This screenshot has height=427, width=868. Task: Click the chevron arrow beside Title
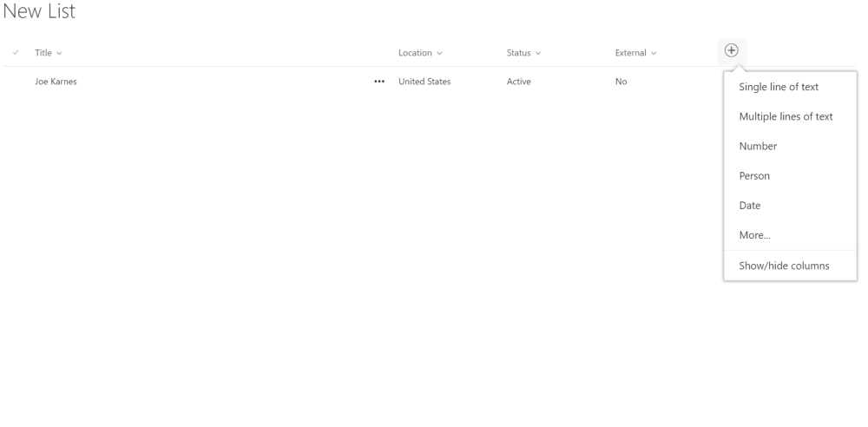(60, 54)
